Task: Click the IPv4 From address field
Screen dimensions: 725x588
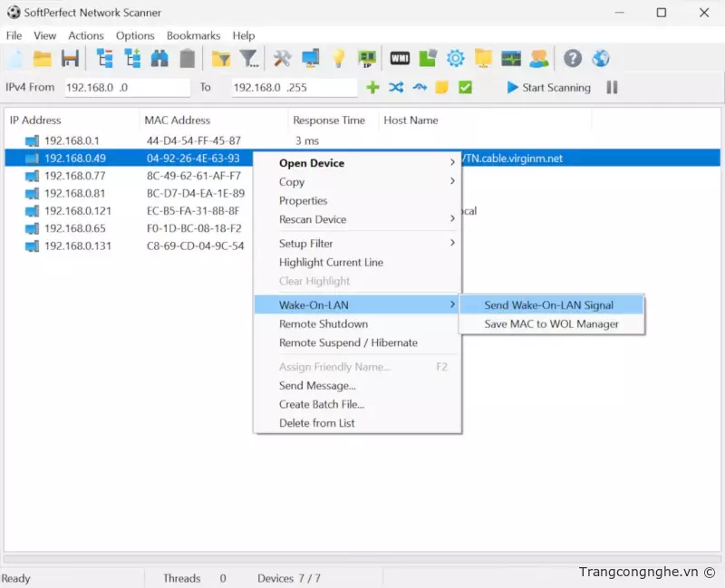Action: pyautogui.click(x=127, y=88)
